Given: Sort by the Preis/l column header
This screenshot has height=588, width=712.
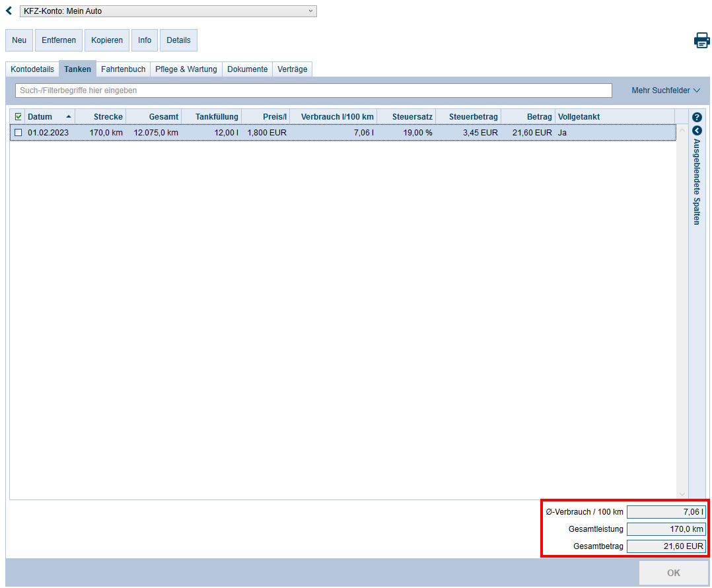Looking at the screenshot, I should (x=266, y=117).
